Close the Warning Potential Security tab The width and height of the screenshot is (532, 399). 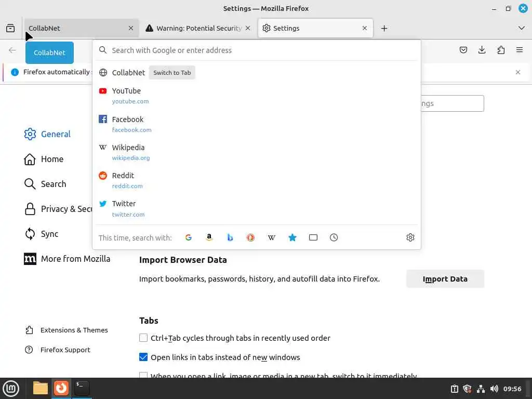[x=248, y=28]
